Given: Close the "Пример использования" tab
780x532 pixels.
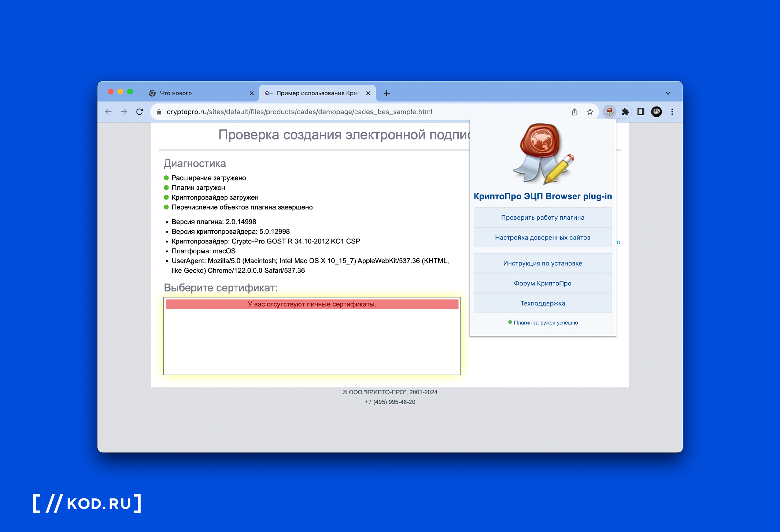Looking at the screenshot, I should (x=368, y=93).
